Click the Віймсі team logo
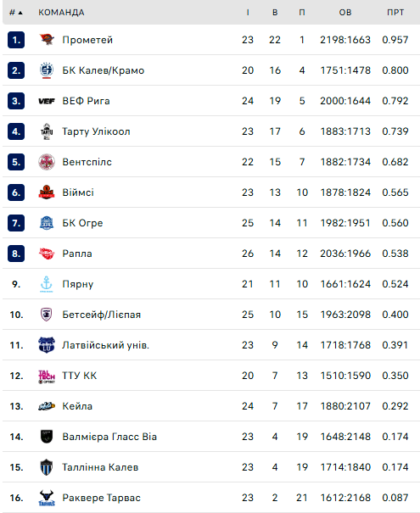420x513 pixels. point(47,192)
